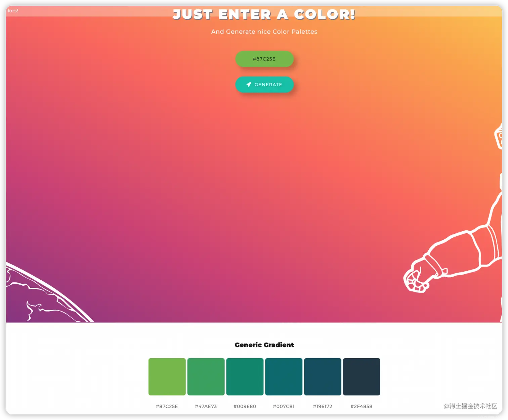Click the #196172 hex label
The width and height of the screenshot is (508, 420).
323,406
